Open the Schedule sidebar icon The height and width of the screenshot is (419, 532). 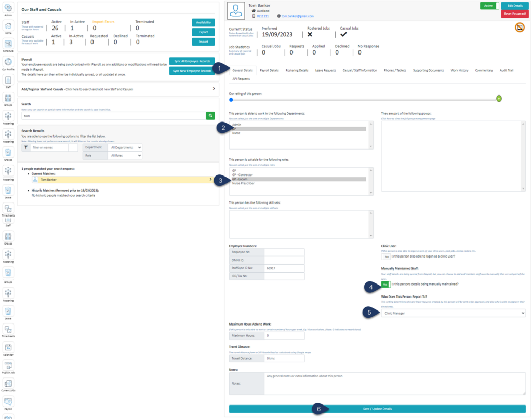pos(8,44)
